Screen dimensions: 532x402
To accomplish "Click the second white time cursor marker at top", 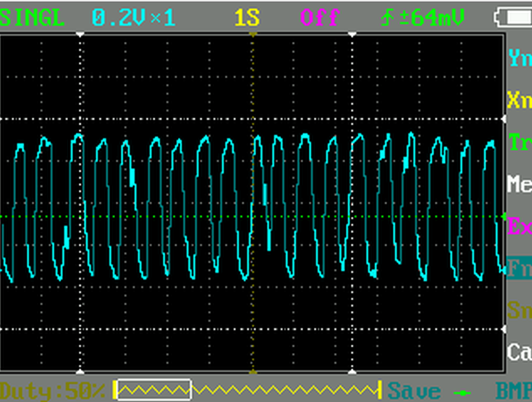I will [352, 34].
